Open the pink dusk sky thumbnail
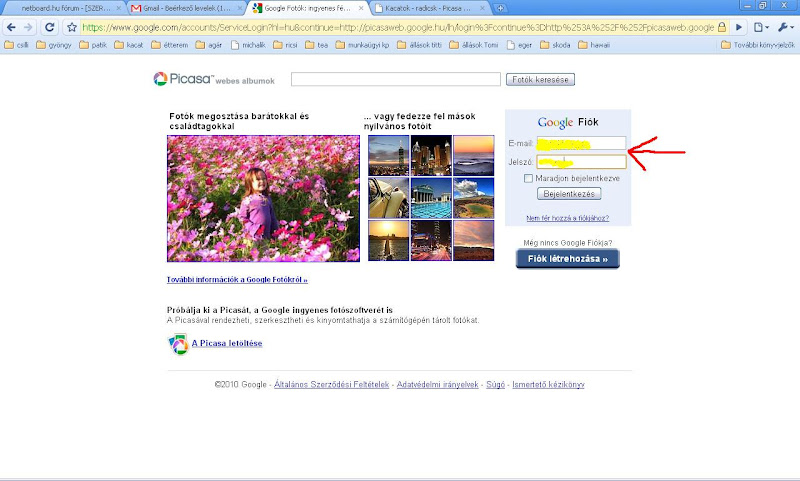The height and width of the screenshot is (481, 800). coord(473,240)
